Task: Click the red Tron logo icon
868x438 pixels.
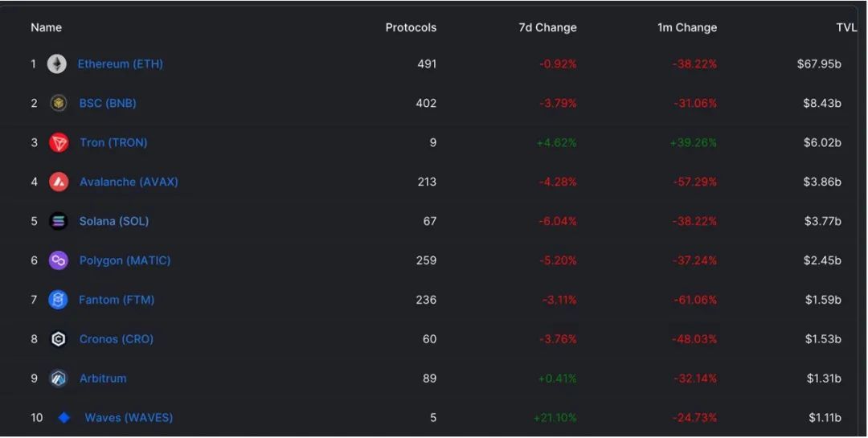Action: tap(59, 143)
